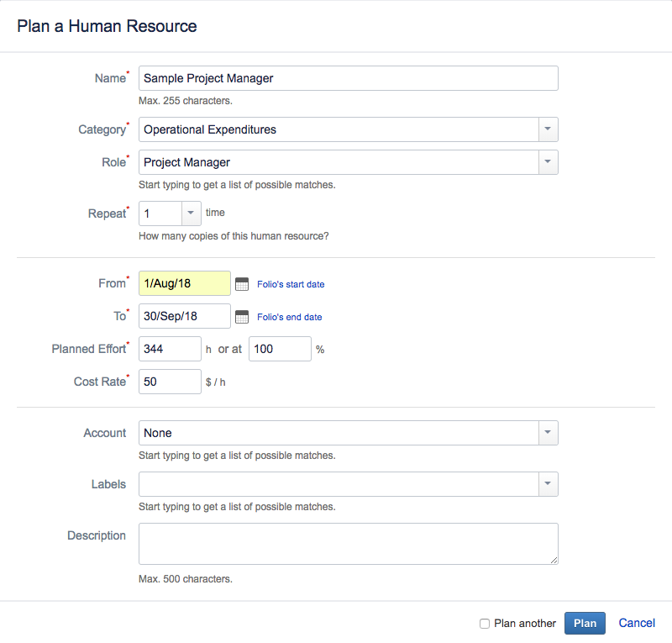Expand the Category dropdown arrow
This screenshot has height=643, width=672.
point(548,129)
